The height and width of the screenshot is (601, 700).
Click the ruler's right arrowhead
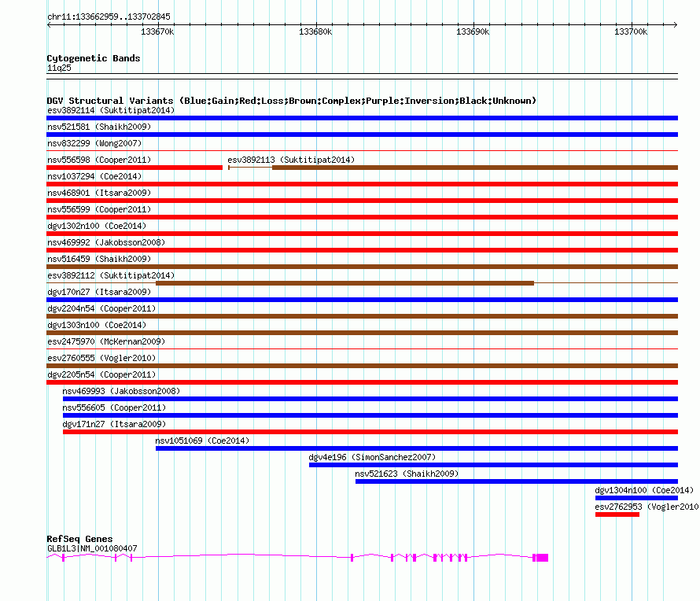676,25
